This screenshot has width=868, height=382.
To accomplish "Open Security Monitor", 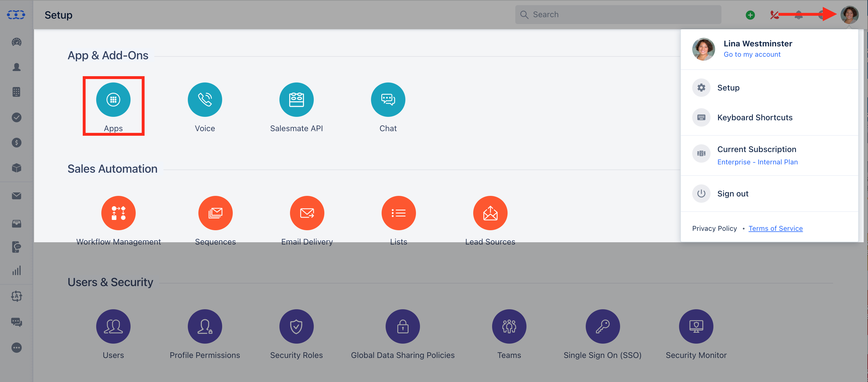I will point(696,326).
